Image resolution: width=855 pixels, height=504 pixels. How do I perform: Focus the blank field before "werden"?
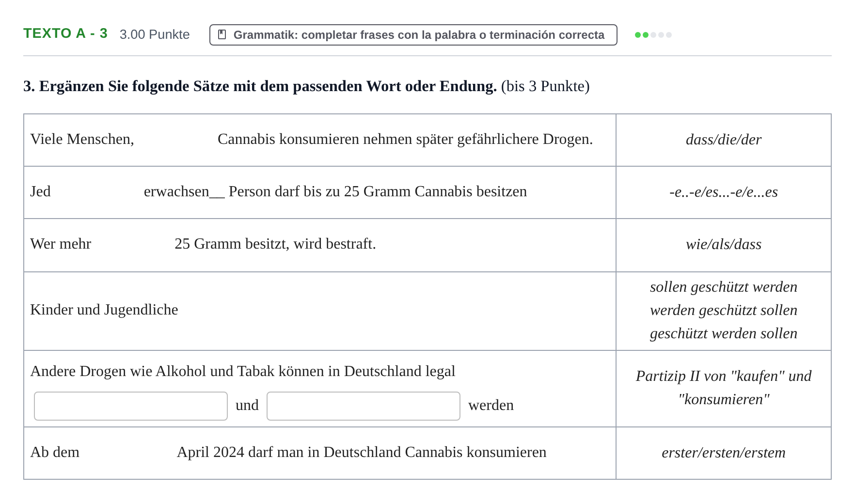tap(364, 406)
